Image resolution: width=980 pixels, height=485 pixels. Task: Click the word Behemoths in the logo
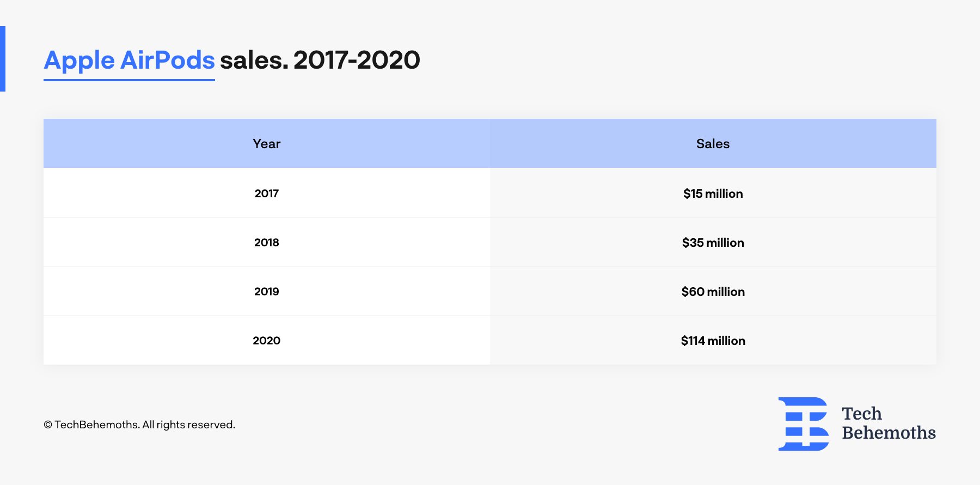pyautogui.click(x=889, y=433)
